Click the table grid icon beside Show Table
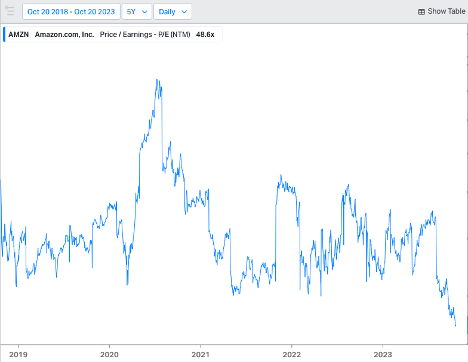This screenshot has width=468, height=362. point(421,12)
